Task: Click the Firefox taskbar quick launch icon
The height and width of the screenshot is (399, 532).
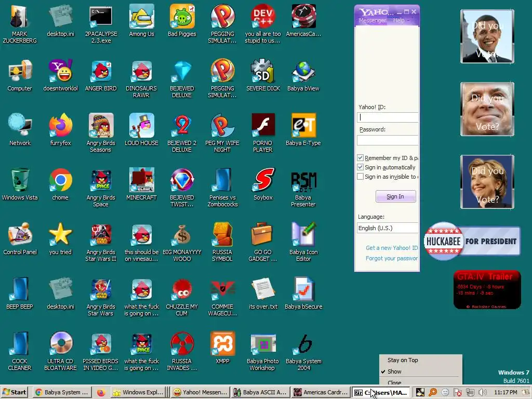Action: point(101,393)
